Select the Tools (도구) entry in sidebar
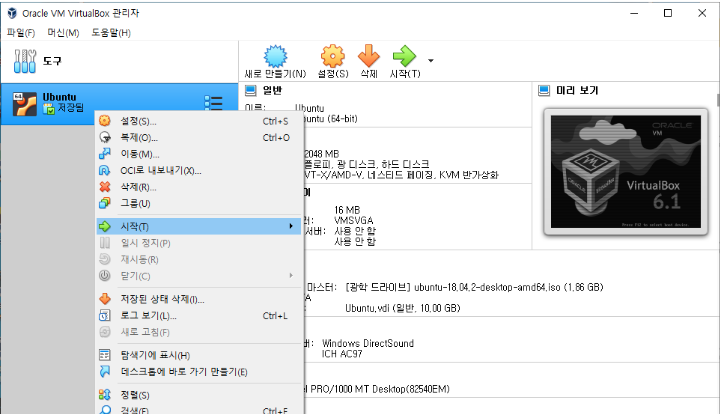The image size is (720, 414). 119,61
